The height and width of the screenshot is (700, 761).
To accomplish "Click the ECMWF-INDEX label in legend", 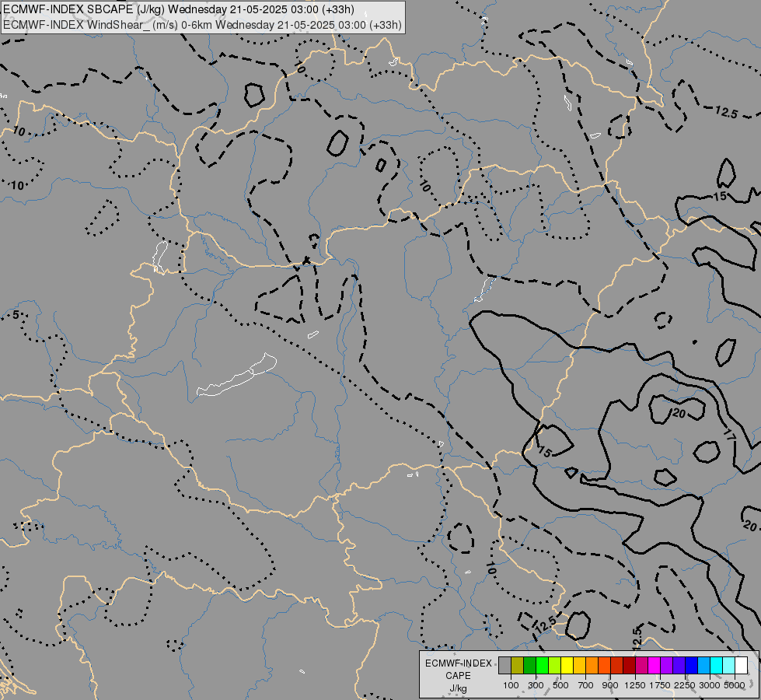I will tap(458, 663).
